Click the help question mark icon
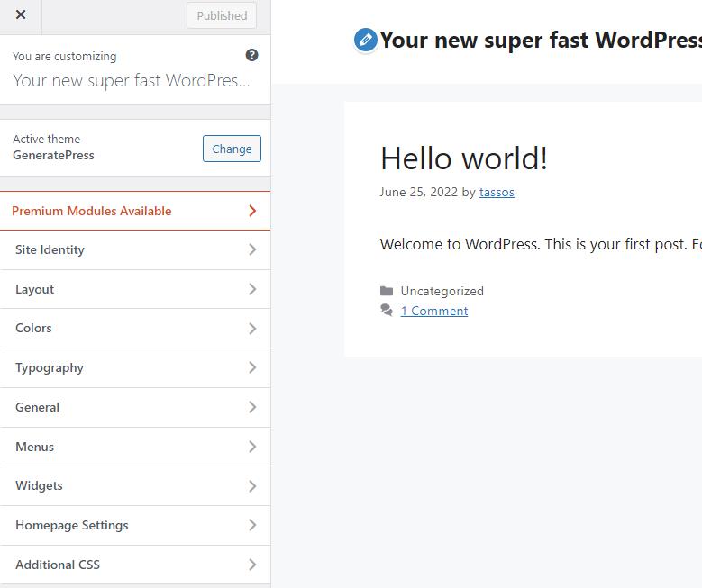702x588 pixels. 251,55
